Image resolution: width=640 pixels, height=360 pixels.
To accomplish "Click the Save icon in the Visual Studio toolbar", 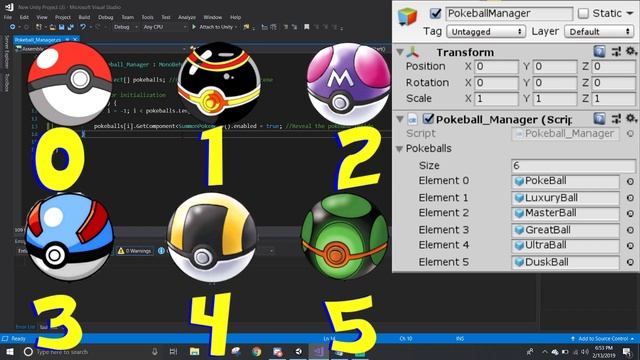I will (x=61, y=27).
